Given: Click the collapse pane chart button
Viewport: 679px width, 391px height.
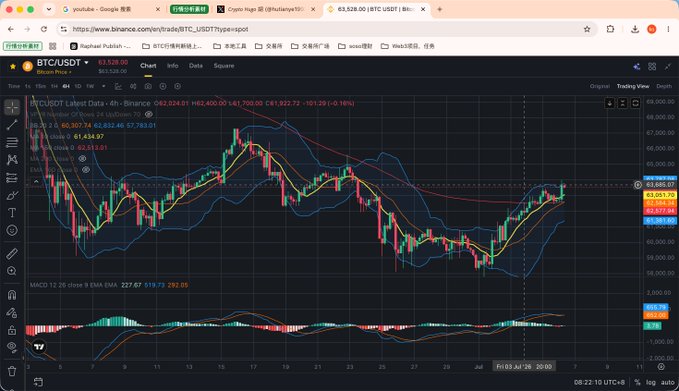Looking at the screenshot, I should [x=622, y=103].
